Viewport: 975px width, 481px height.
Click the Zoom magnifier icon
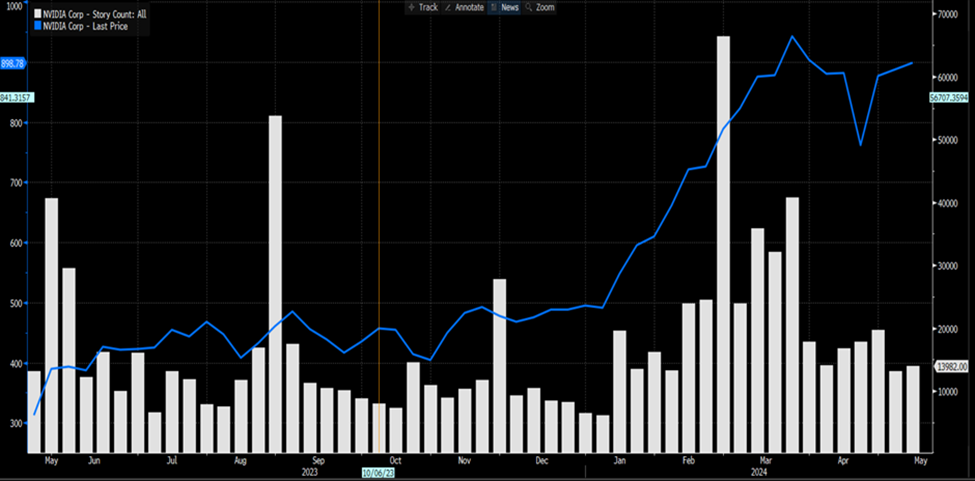[528, 7]
